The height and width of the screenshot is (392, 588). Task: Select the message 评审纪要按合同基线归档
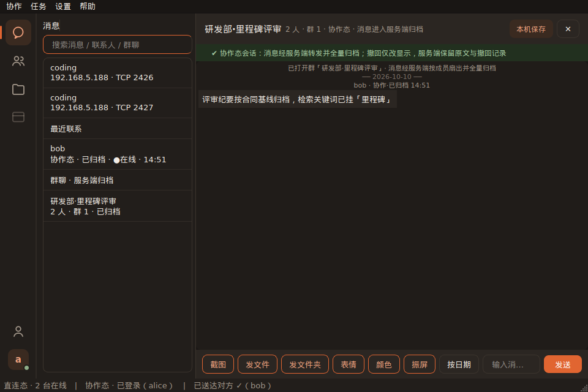[298, 99]
